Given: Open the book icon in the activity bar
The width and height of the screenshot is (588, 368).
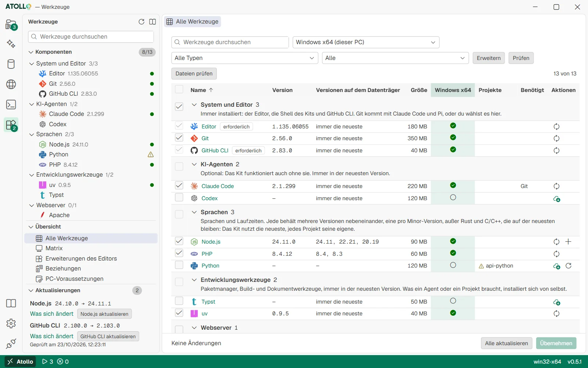Looking at the screenshot, I should (11, 303).
